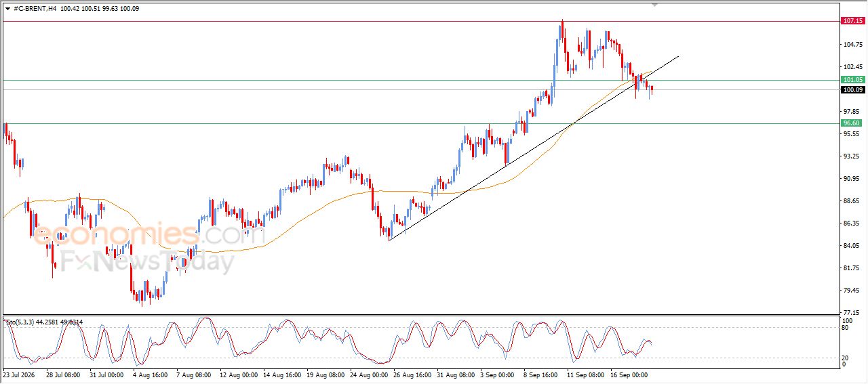Click the triangle before #C-BRENT,H4 title
This screenshot has width=868, height=384.
point(7,9)
